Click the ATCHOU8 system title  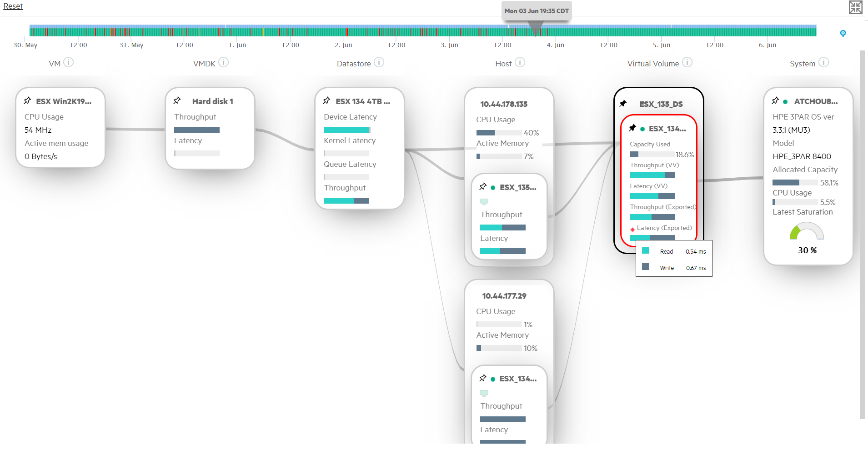click(x=816, y=101)
